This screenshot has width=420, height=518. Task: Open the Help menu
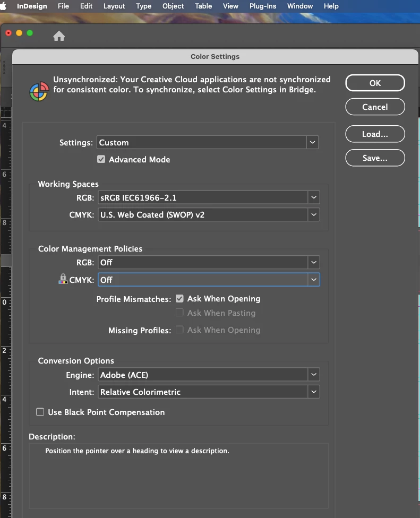click(331, 6)
